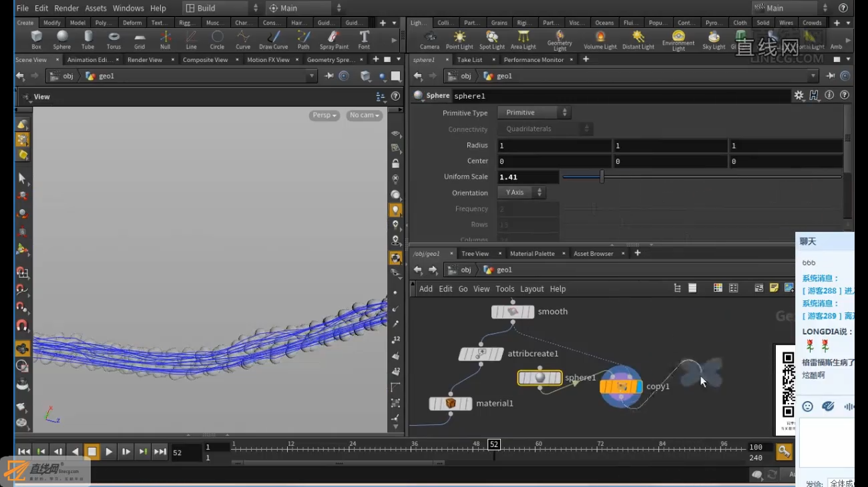Click the Null shelf tool
Image resolution: width=868 pixels, height=487 pixels.
tap(165, 40)
